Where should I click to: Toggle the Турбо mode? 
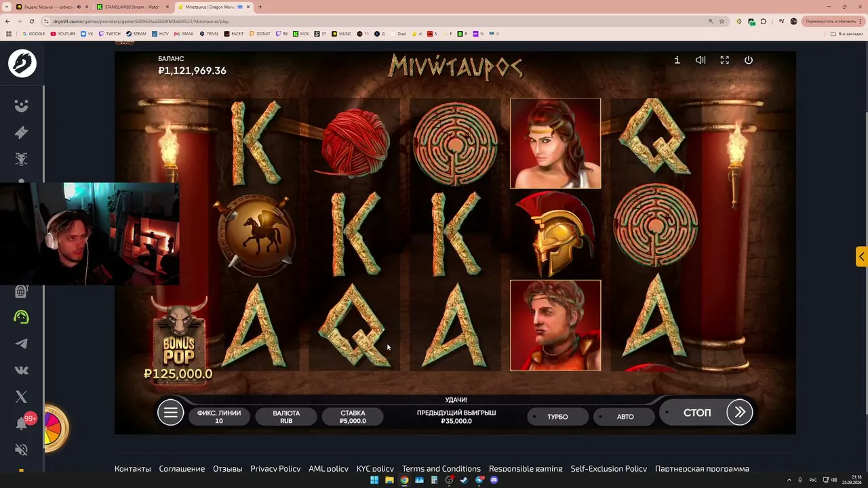(558, 417)
